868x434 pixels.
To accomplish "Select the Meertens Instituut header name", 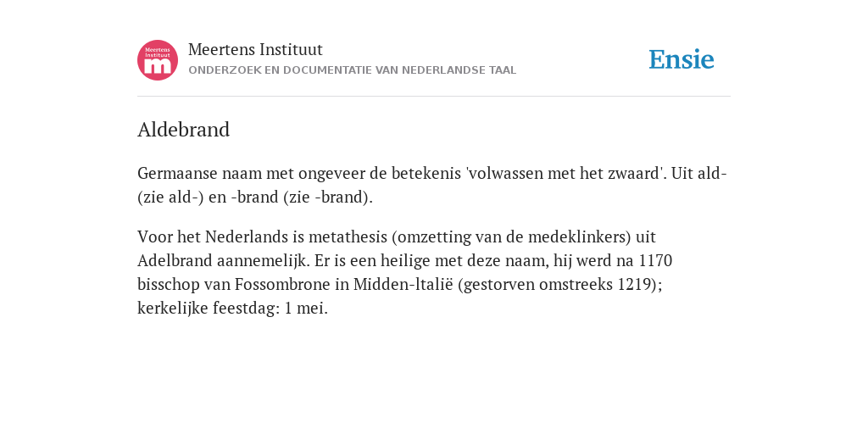I will click(x=255, y=49).
